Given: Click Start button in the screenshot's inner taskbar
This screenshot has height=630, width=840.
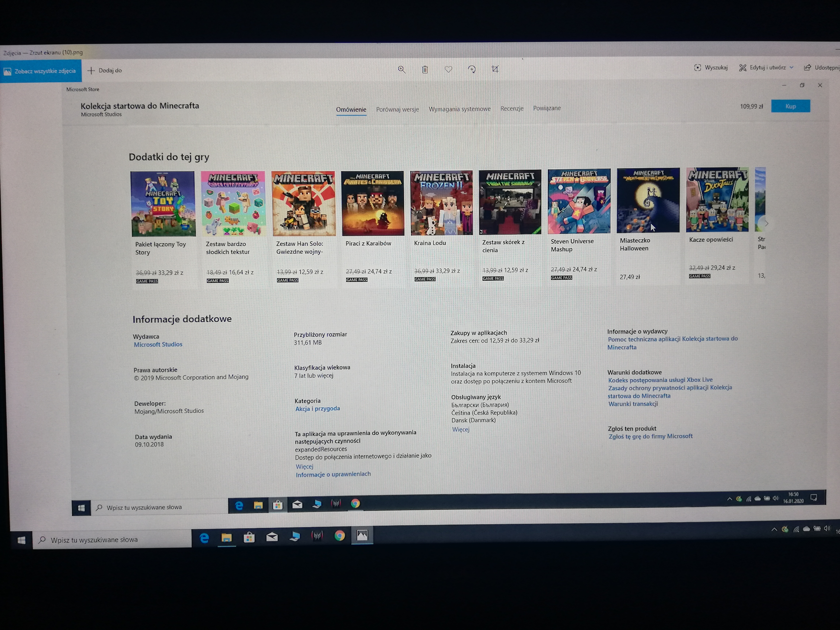Looking at the screenshot, I should pos(81,508).
